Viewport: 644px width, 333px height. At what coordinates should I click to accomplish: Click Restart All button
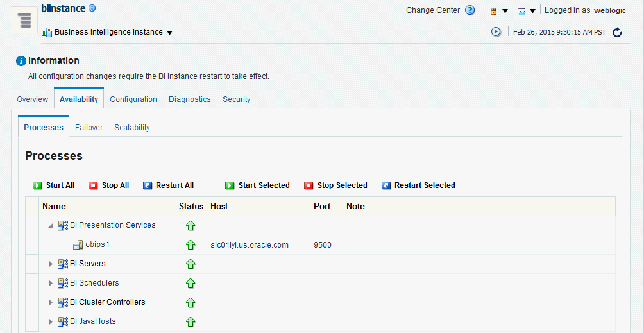(x=169, y=185)
